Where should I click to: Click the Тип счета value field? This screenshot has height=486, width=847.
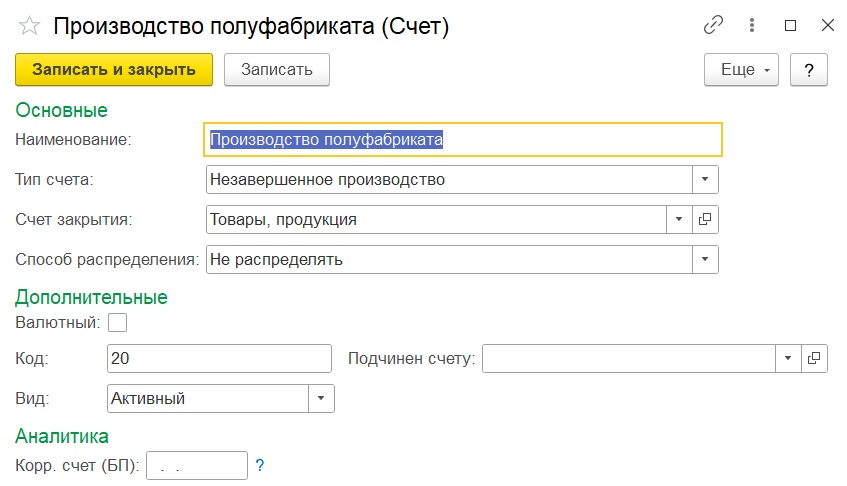(449, 179)
